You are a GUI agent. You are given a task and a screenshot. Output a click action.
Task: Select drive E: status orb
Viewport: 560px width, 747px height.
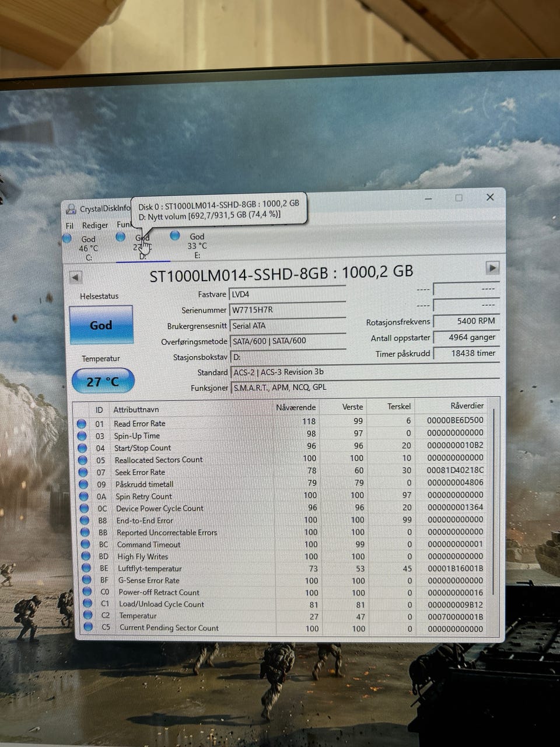click(x=174, y=235)
